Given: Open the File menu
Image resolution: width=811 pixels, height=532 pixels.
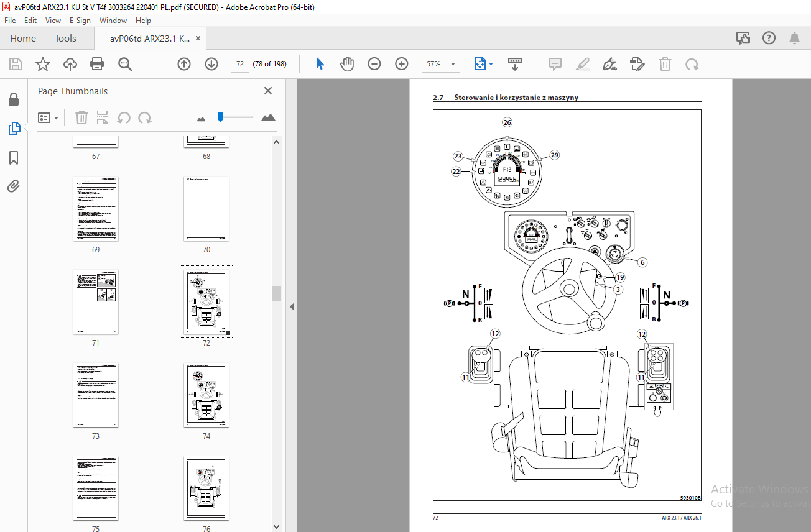Looking at the screenshot, I should click(10, 20).
